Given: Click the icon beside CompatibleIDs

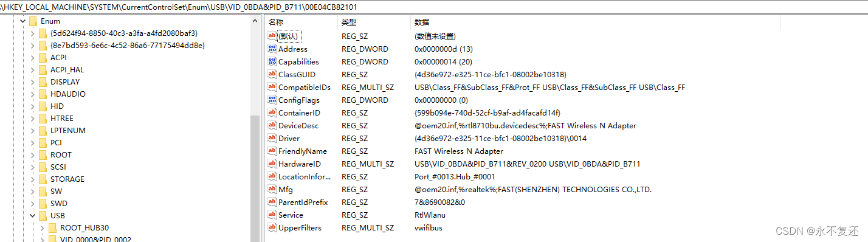Looking at the screenshot, I should 272,87.
